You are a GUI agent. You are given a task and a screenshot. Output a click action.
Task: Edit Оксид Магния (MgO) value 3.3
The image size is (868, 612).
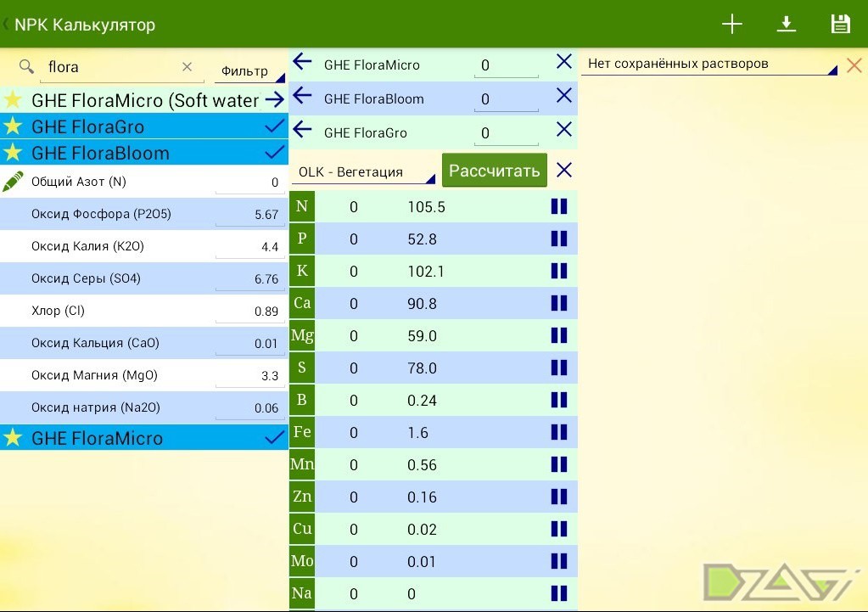point(249,375)
